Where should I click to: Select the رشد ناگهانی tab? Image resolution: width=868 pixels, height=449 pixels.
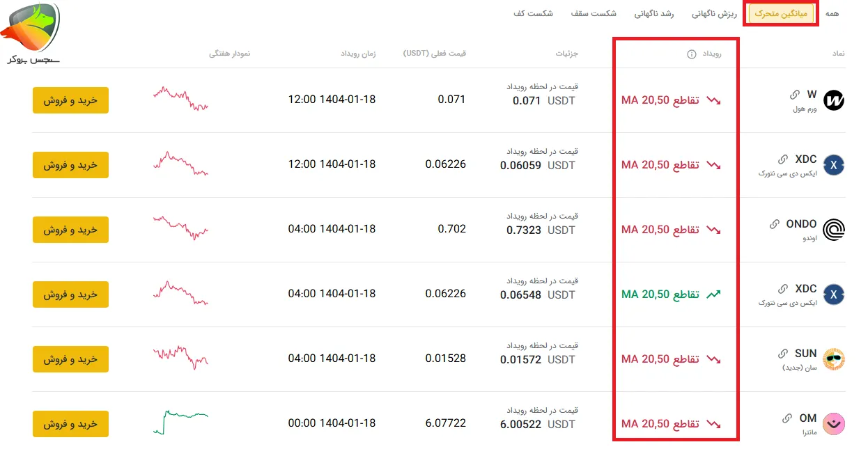654,13
